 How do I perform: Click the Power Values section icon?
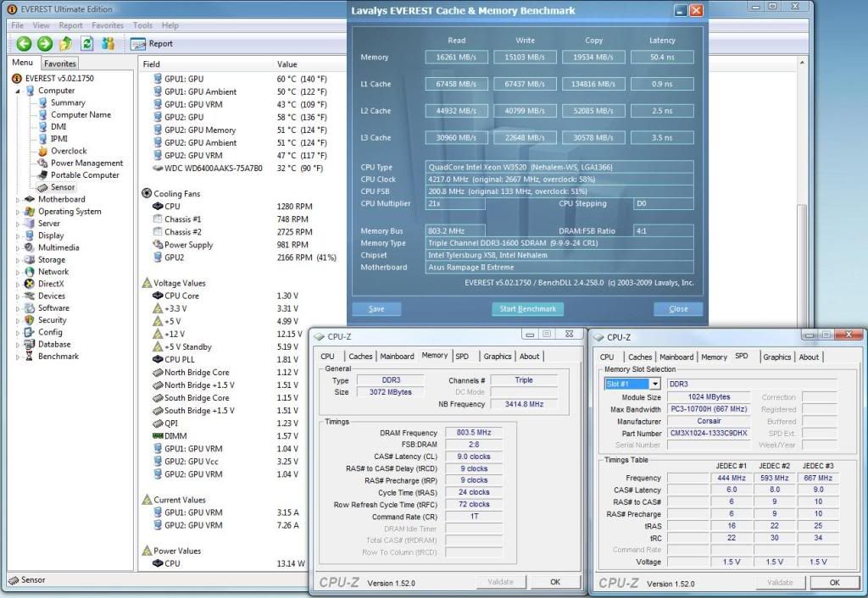147,551
